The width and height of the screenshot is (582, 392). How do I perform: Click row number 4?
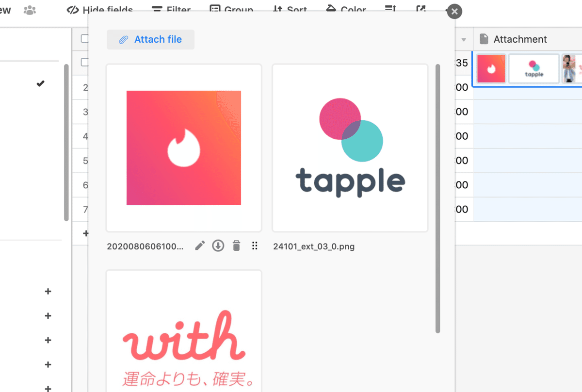85,136
